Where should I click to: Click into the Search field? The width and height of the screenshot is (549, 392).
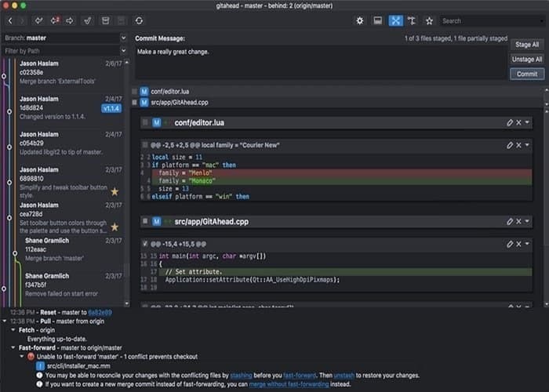(x=492, y=21)
